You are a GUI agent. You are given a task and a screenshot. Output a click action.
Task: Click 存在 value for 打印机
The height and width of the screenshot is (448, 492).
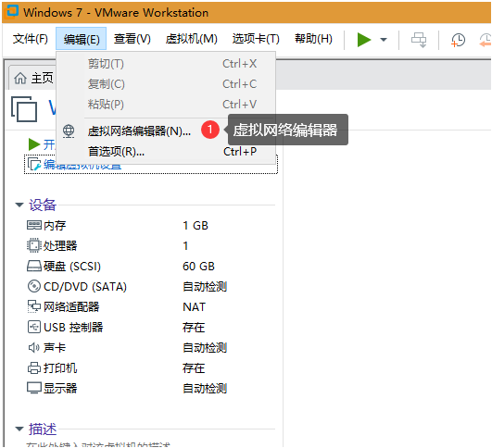click(194, 368)
